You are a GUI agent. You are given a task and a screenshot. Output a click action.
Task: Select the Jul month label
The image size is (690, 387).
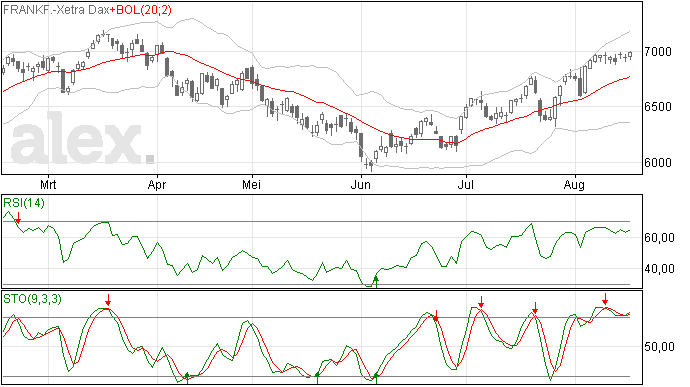466,185
